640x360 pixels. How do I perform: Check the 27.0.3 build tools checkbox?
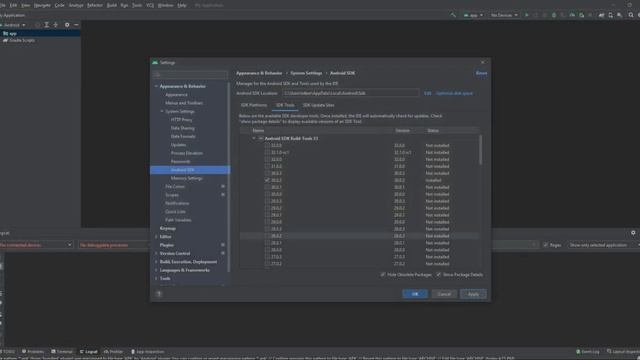point(267,257)
